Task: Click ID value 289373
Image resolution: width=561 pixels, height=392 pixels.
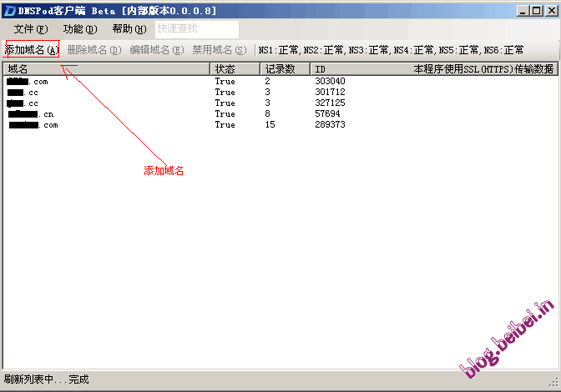Action: pyautogui.click(x=330, y=124)
